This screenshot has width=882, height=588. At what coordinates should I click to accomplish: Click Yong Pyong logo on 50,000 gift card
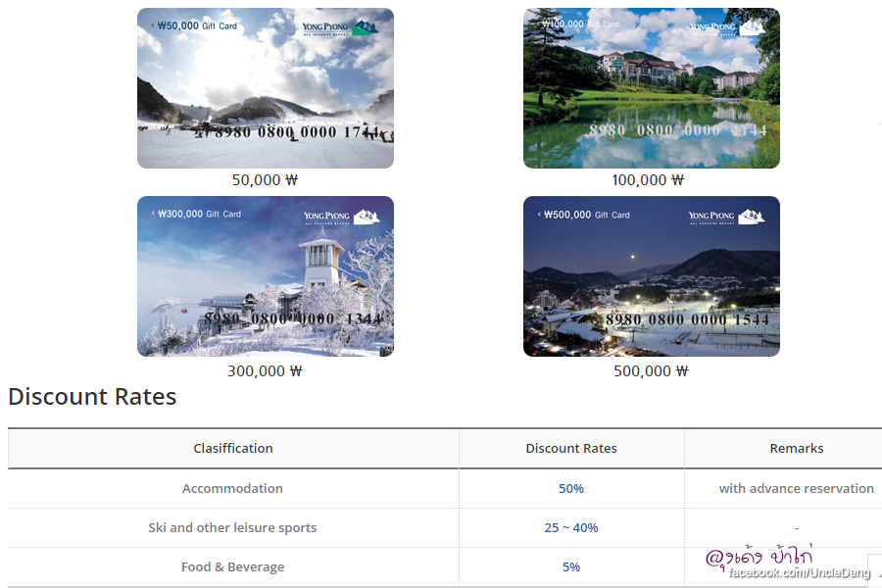click(340, 27)
